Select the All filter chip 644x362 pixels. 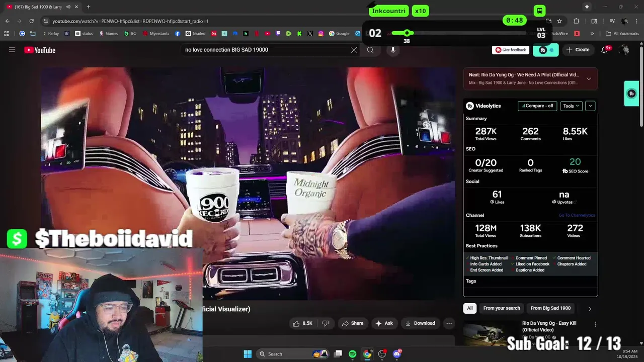[470, 308]
